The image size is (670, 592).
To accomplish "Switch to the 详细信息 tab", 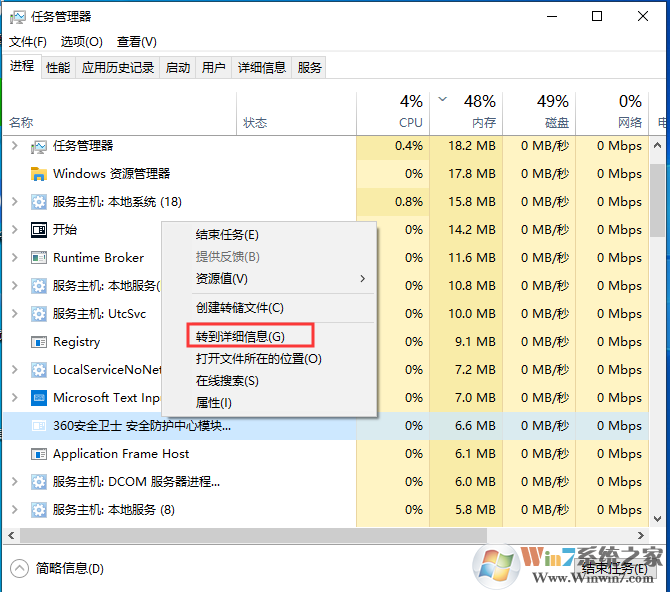I will [x=262, y=68].
